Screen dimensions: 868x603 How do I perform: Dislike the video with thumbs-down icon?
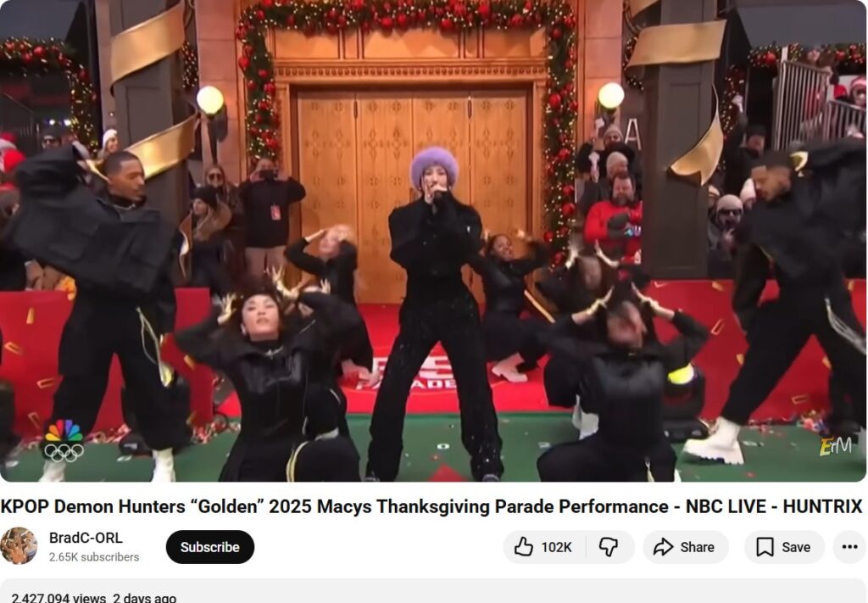609,547
